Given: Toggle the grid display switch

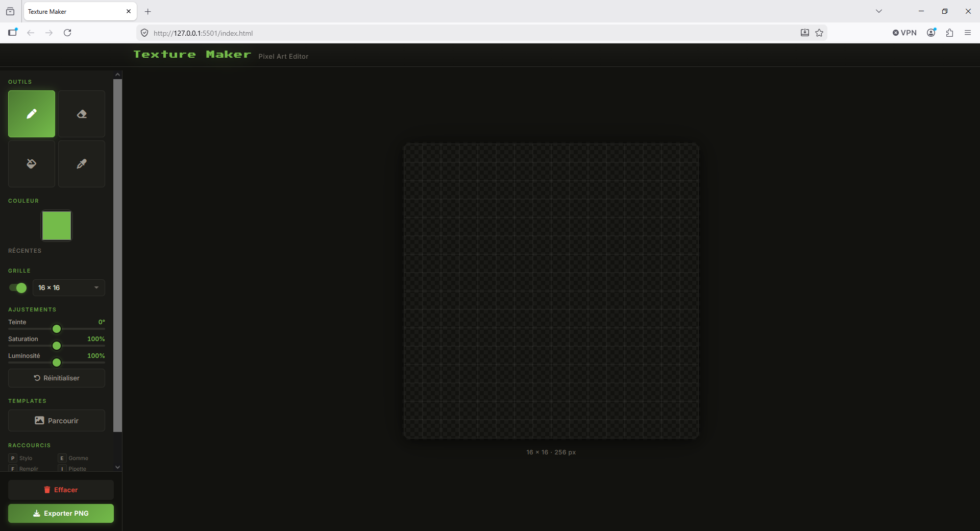Looking at the screenshot, I should click(18, 288).
